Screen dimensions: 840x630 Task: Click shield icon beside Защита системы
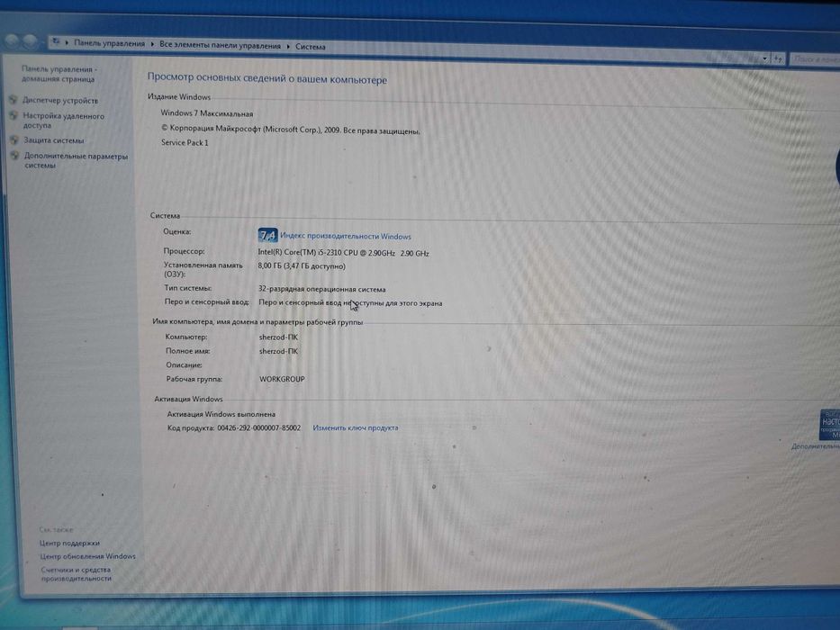point(14,140)
